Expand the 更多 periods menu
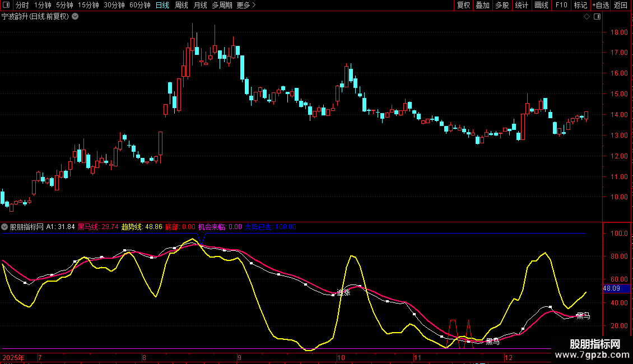This screenshot has width=633, height=364. [x=246, y=6]
